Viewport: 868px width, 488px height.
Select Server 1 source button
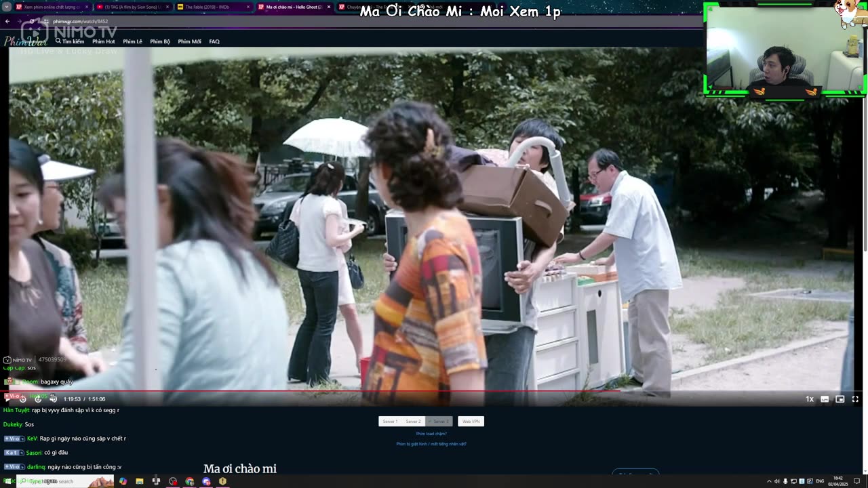click(390, 422)
